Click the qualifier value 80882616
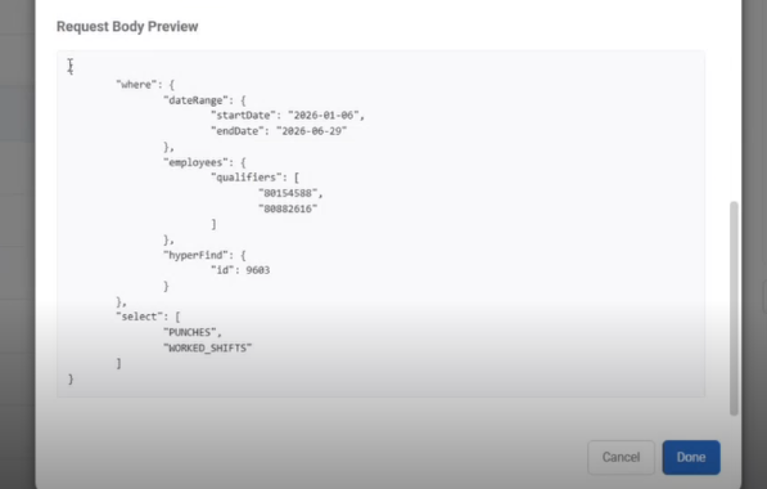The height and width of the screenshot is (489, 767). pyautogui.click(x=288, y=209)
